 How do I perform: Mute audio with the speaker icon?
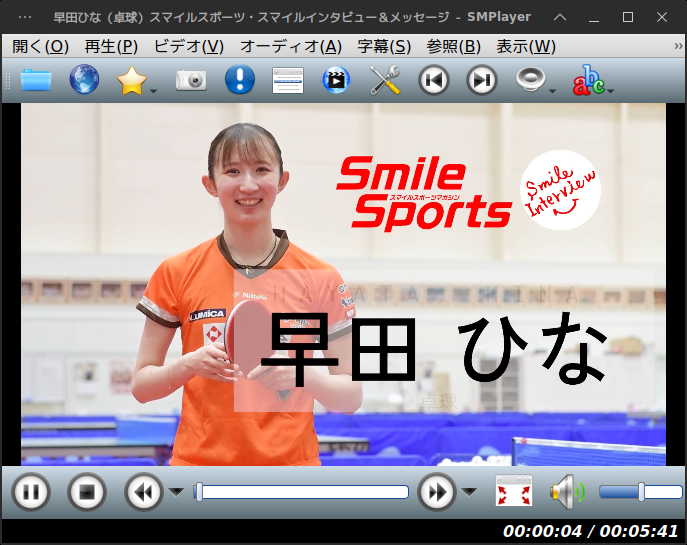point(567,492)
